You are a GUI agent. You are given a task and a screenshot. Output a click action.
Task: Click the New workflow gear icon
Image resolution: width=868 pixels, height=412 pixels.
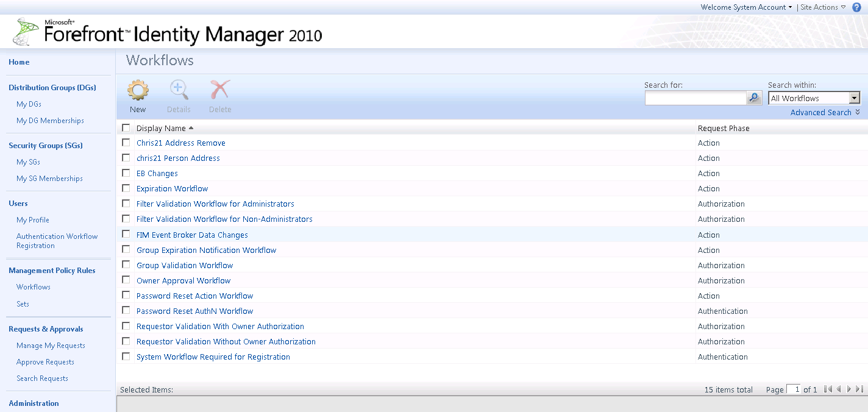pos(138,90)
